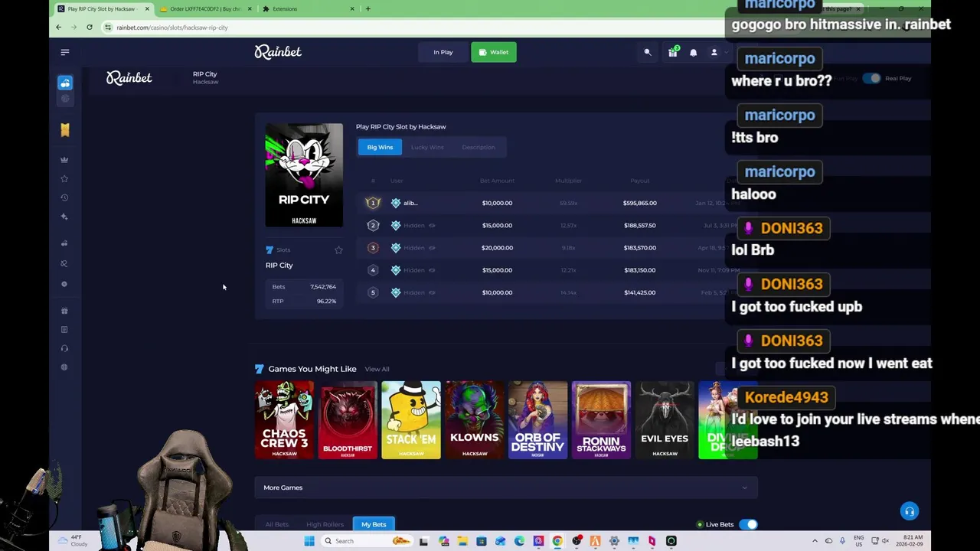Click the View All link
This screenshot has height=551, width=980.
tap(377, 369)
